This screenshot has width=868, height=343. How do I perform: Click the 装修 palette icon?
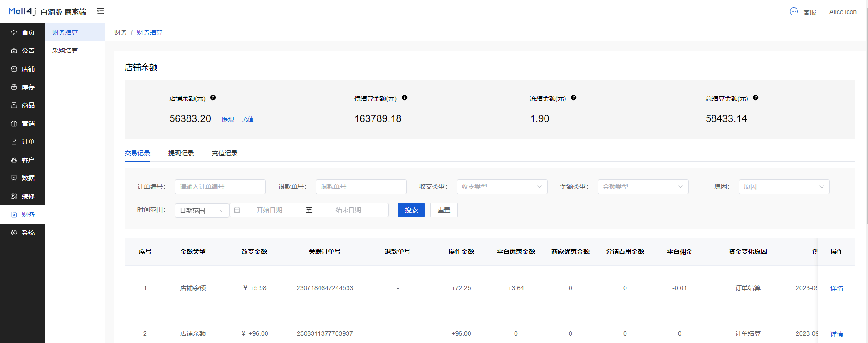(x=14, y=196)
